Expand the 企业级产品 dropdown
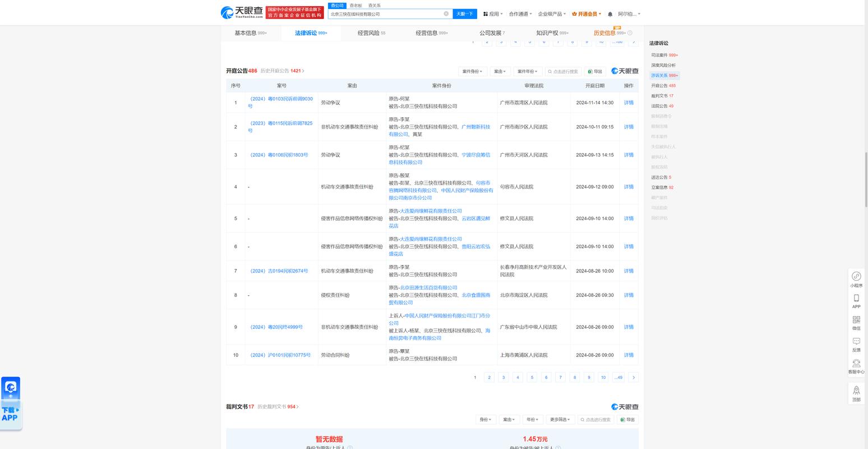This screenshot has width=868, height=449. (x=552, y=14)
